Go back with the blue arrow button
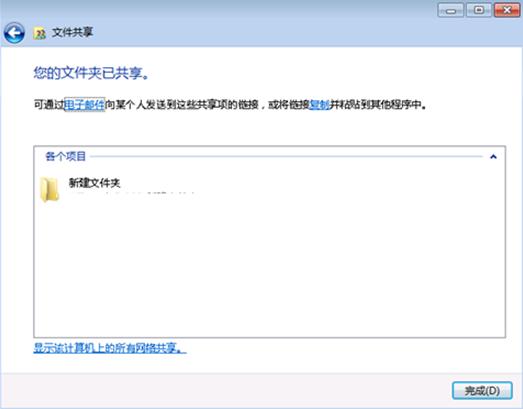 pos(14,33)
